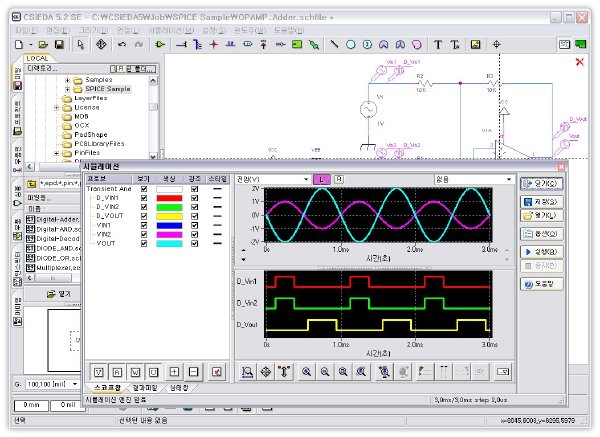
Task: Click the first magnifier zoom icon in scope toolbar
Action: tap(306, 372)
